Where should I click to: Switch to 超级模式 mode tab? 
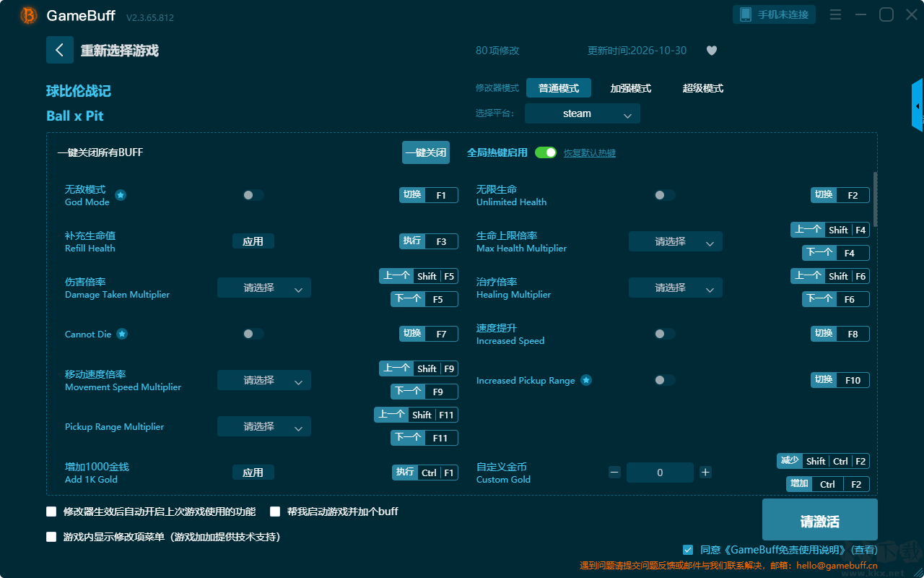(x=703, y=88)
